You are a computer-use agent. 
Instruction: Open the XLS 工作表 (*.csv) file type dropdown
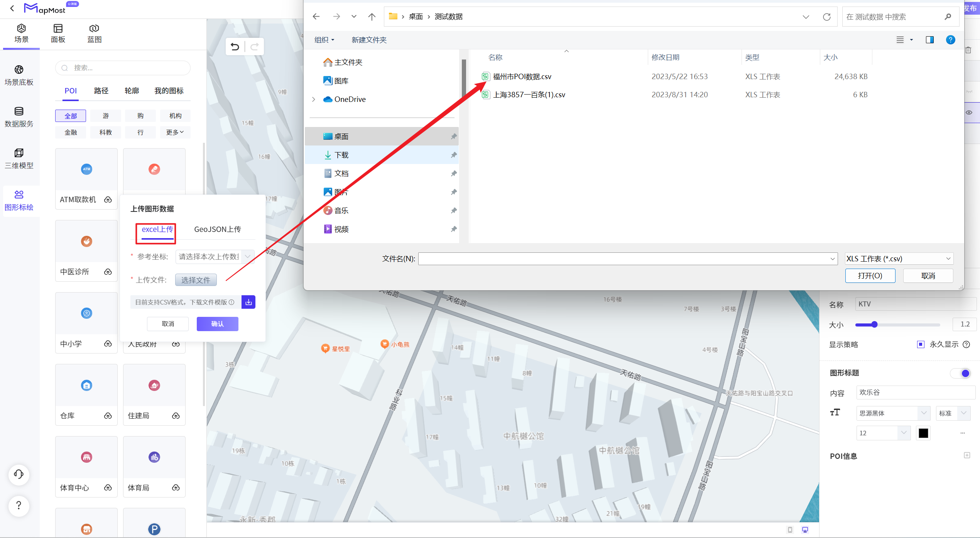point(899,259)
